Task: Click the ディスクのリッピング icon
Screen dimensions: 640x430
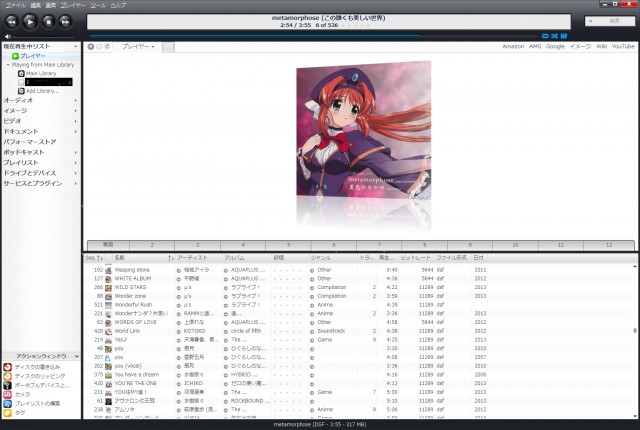Action: click(x=7, y=376)
